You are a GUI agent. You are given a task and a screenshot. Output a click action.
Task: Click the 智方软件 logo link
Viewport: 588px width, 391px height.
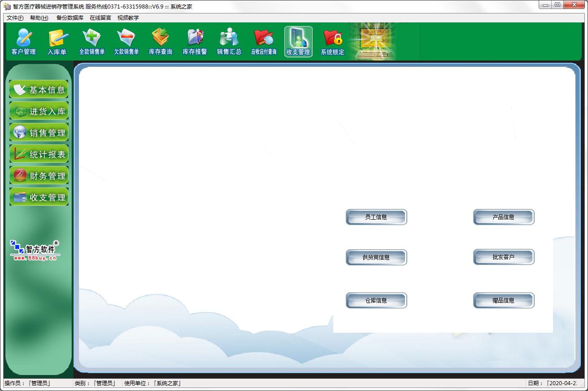click(35, 251)
